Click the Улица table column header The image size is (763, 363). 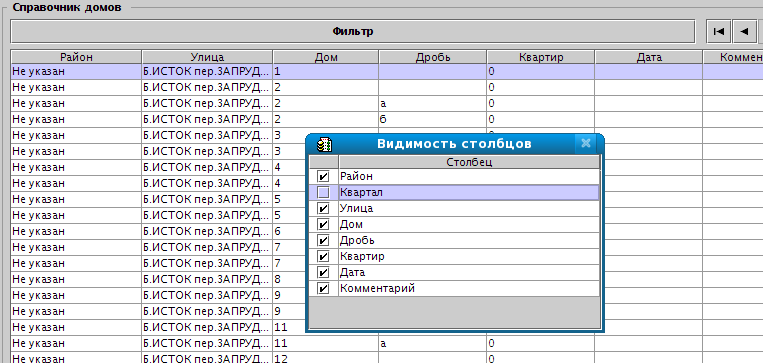(207, 57)
